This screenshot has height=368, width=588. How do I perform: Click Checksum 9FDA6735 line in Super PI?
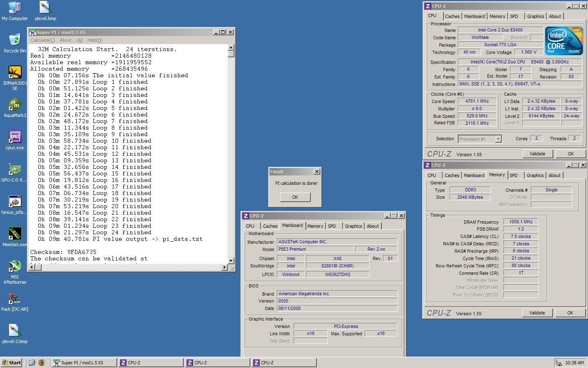tap(63, 252)
